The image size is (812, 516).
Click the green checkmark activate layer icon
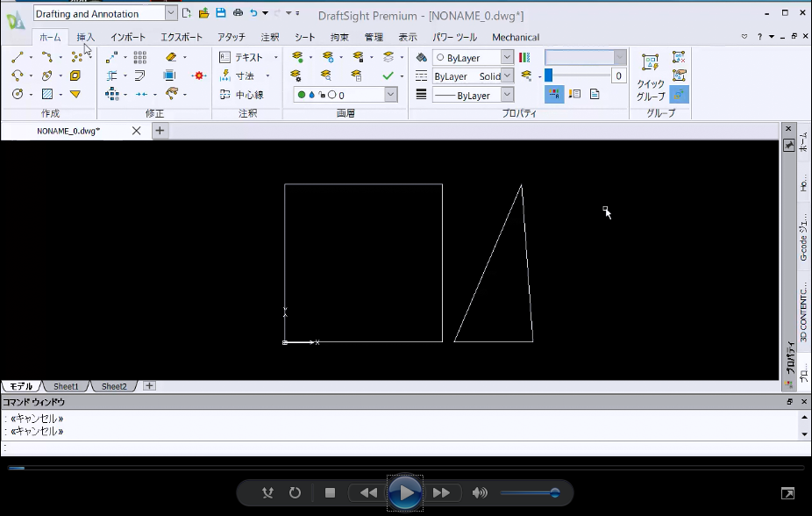[x=388, y=75]
